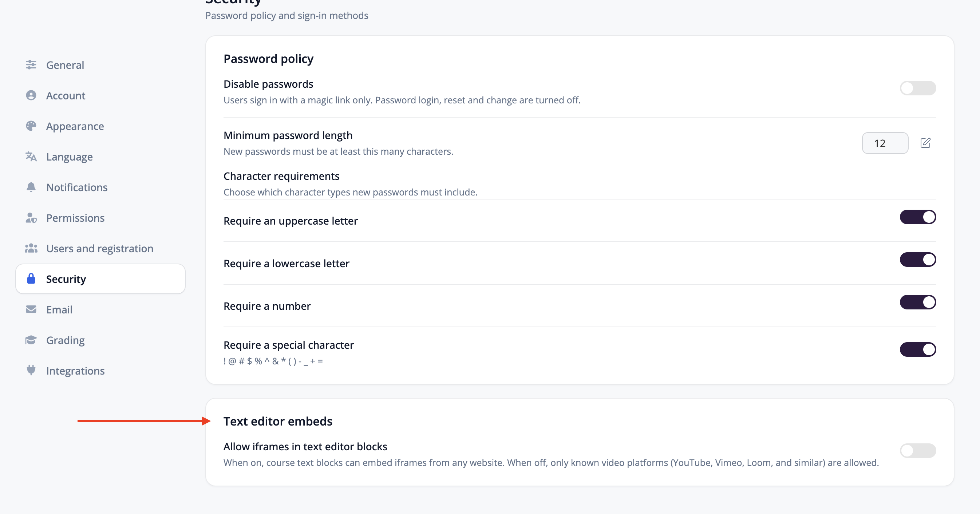Image resolution: width=980 pixels, height=514 pixels.
Task: Click the minimum password length field showing 12
Action: (885, 143)
